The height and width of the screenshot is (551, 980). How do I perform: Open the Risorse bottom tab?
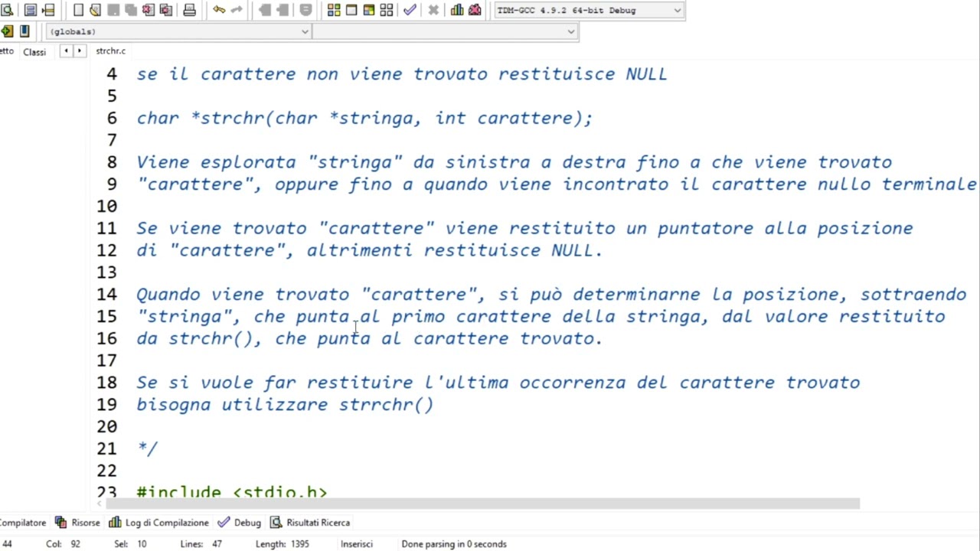(x=77, y=523)
